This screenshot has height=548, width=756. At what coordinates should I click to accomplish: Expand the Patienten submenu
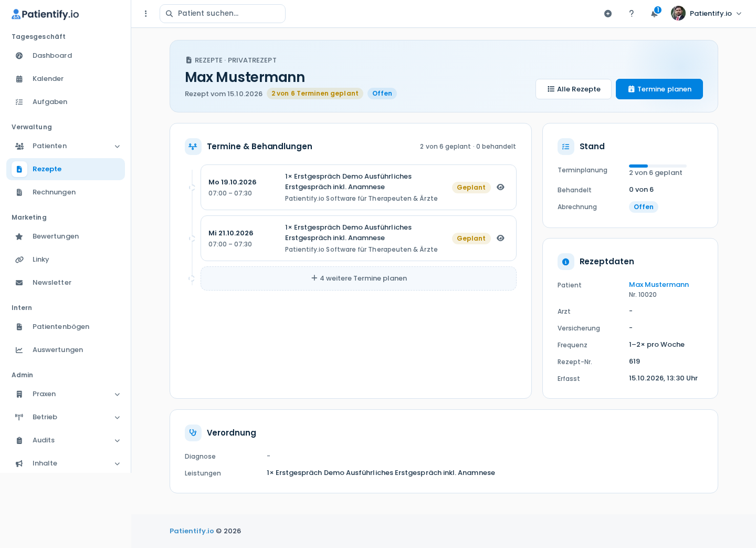click(117, 147)
